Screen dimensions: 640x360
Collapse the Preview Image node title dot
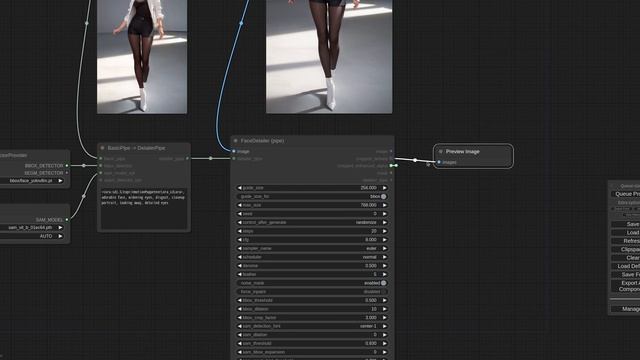click(x=440, y=151)
